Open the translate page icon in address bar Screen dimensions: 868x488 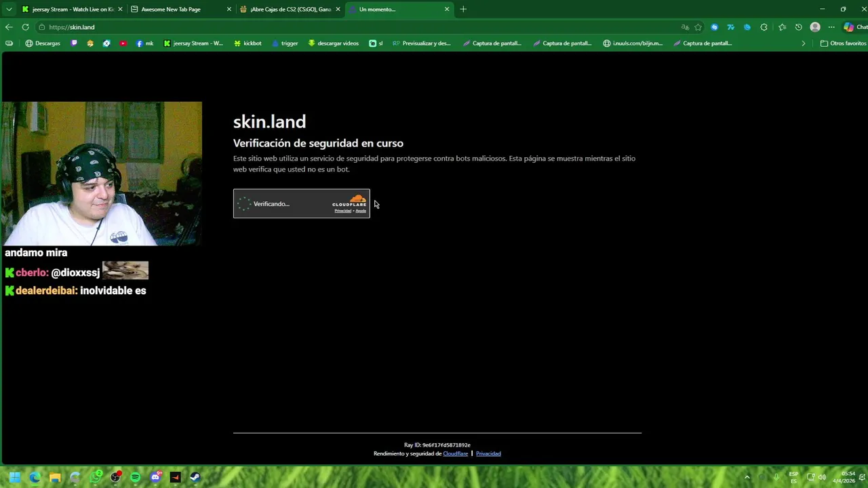point(685,27)
